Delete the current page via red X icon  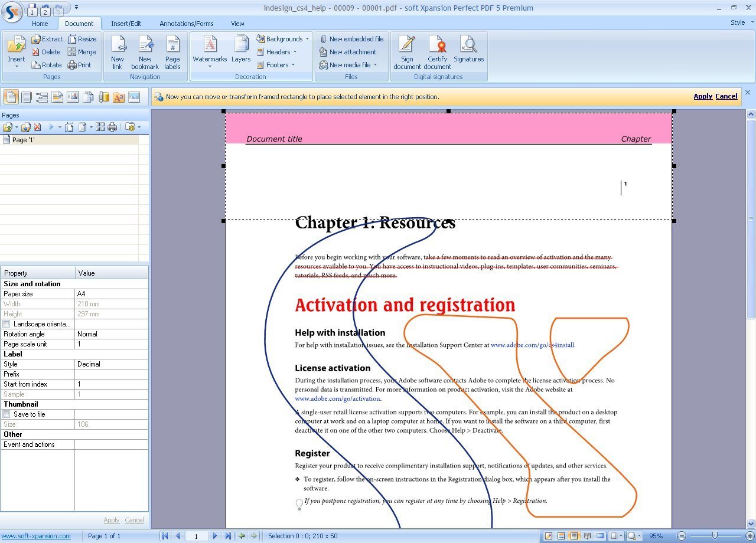(x=37, y=127)
